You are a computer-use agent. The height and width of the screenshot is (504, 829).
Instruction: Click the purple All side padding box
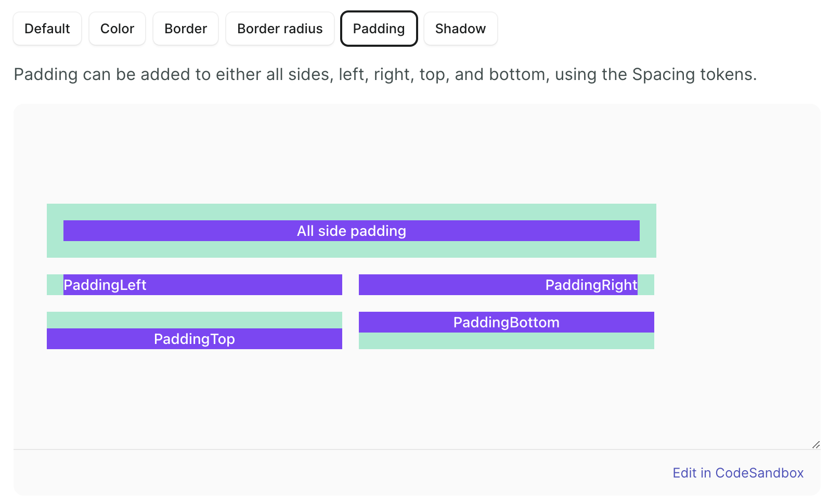pos(352,231)
